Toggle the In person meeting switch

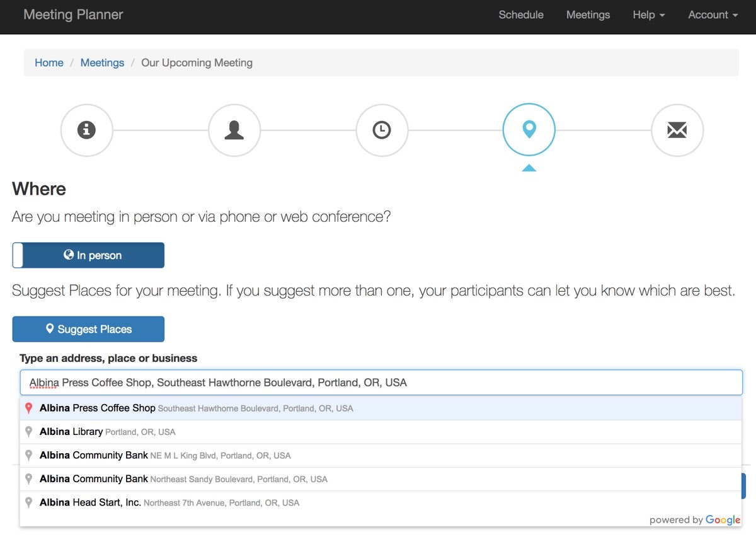tap(88, 255)
